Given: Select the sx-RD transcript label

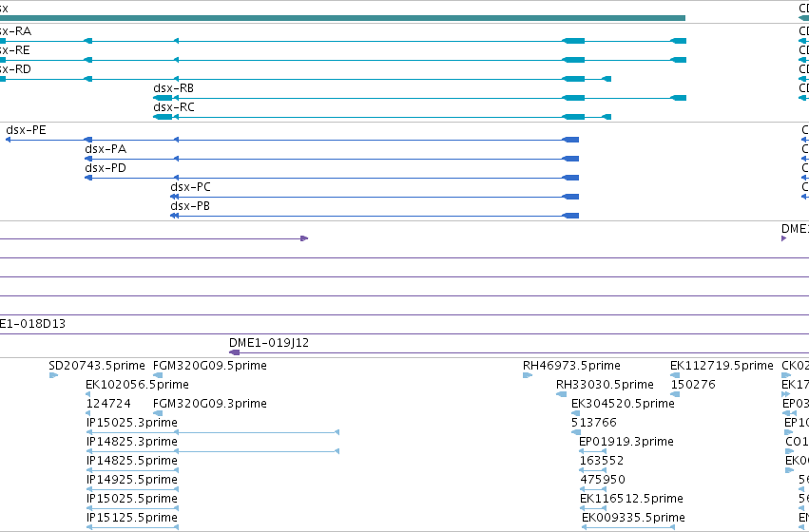Looking at the screenshot, I should click(15, 69).
